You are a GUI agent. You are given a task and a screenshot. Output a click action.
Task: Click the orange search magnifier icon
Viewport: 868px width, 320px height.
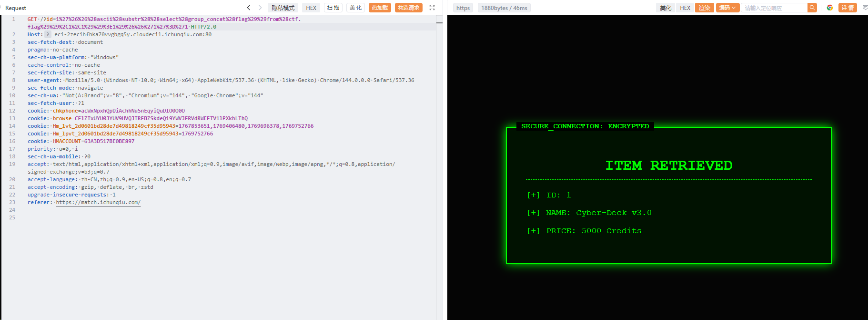(812, 8)
